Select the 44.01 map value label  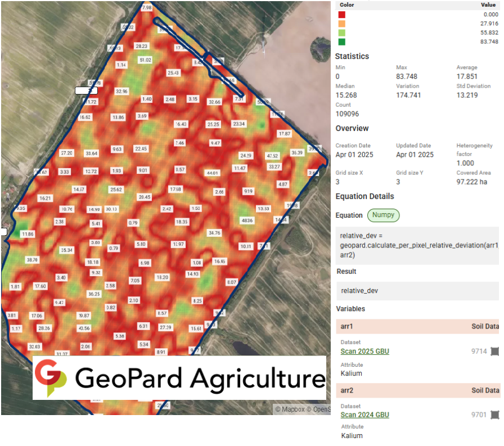click(x=212, y=173)
